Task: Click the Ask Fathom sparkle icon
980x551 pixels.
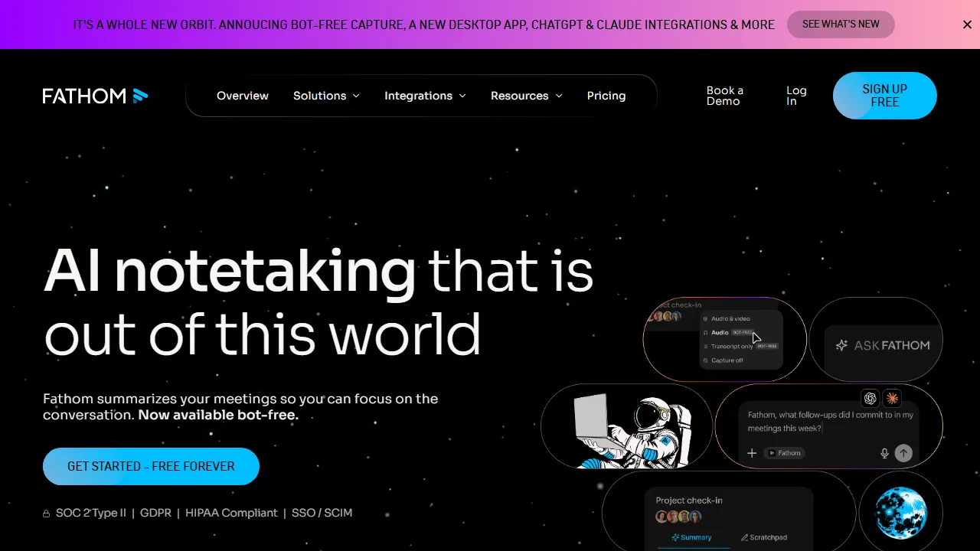Action: pyautogui.click(x=841, y=345)
